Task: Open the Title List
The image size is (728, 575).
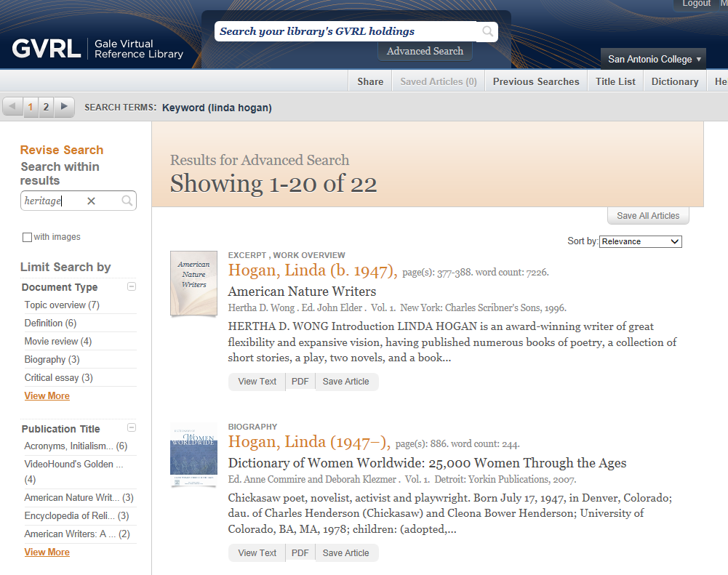Action: point(615,81)
